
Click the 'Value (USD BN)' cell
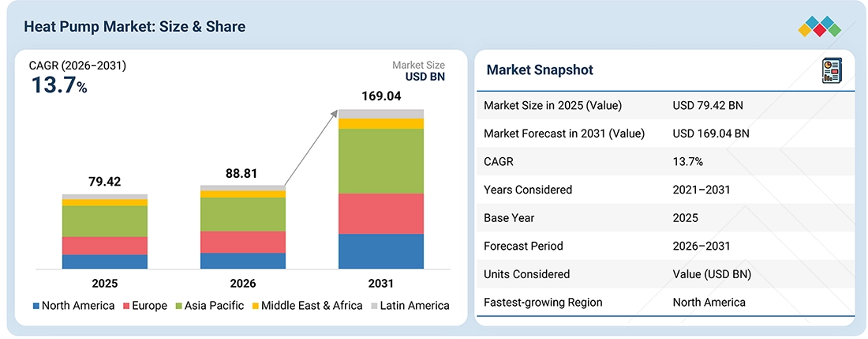[x=713, y=274]
